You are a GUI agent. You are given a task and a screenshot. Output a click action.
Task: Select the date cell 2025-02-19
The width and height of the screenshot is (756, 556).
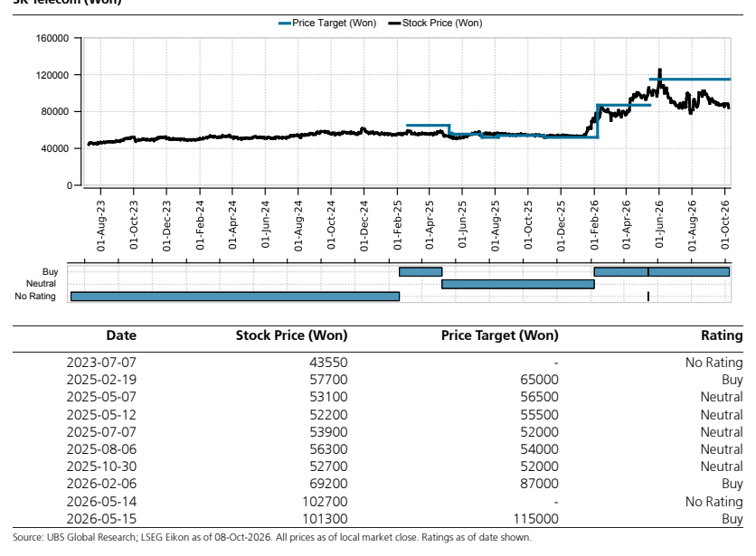[101, 380]
